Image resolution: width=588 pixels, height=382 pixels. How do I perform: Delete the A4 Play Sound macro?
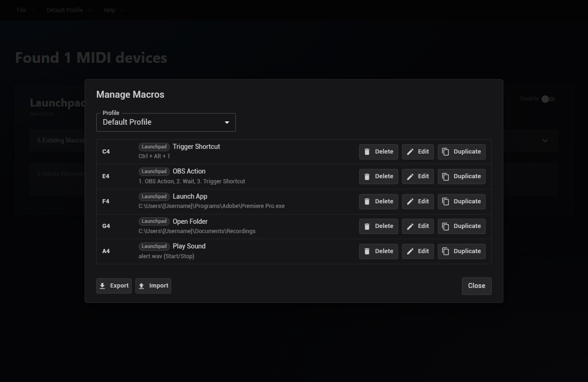click(x=379, y=251)
